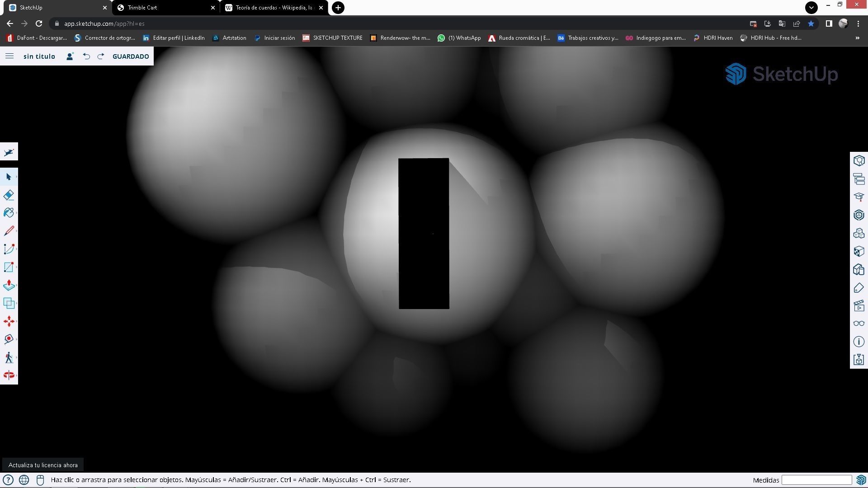Expand the Line tool flyout arrow
The width and height of the screenshot is (868, 488).
pyautogui.click(x=16, y=231)
